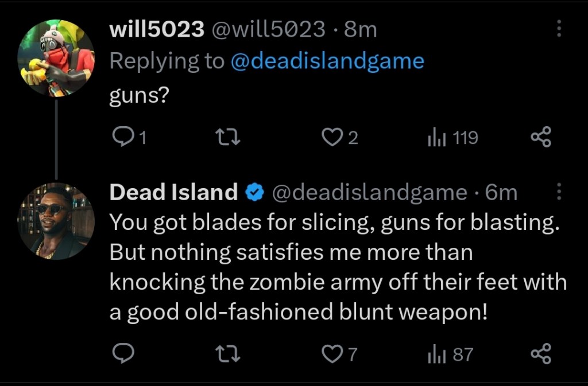Screen dimensions: 588x386
Task: Like will5023's tweet with 2 likes
Action: click(x=332, y=138)
